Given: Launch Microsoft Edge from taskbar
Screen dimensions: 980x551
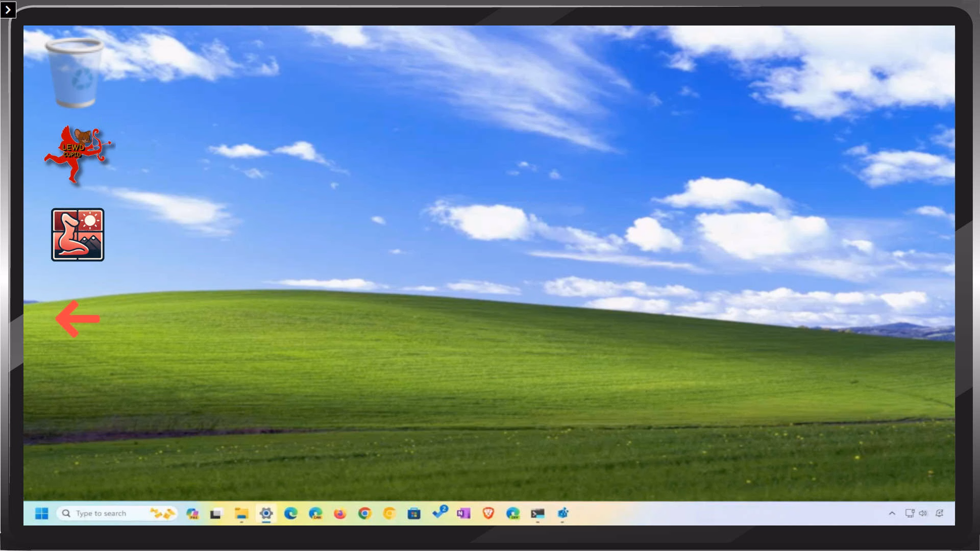Looking at the screenshot, I should pos(291,513).
